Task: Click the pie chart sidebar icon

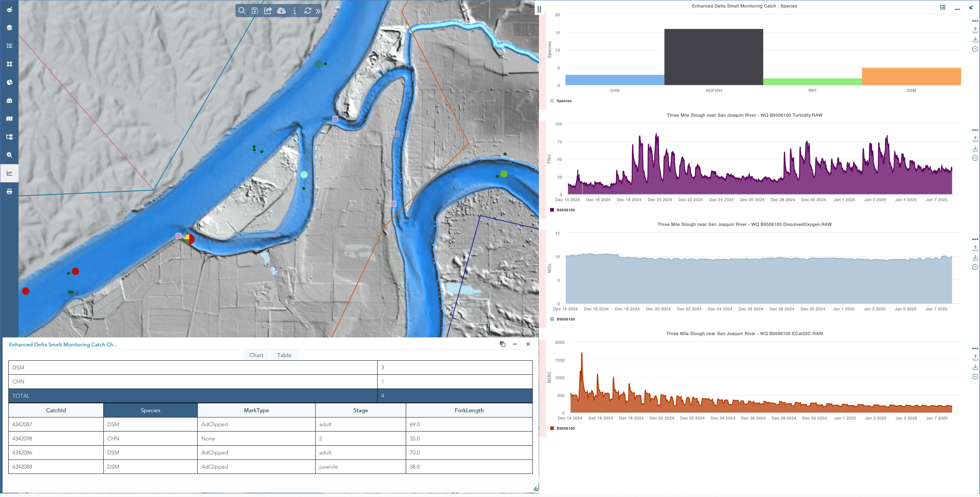Action: click(9, 82)
